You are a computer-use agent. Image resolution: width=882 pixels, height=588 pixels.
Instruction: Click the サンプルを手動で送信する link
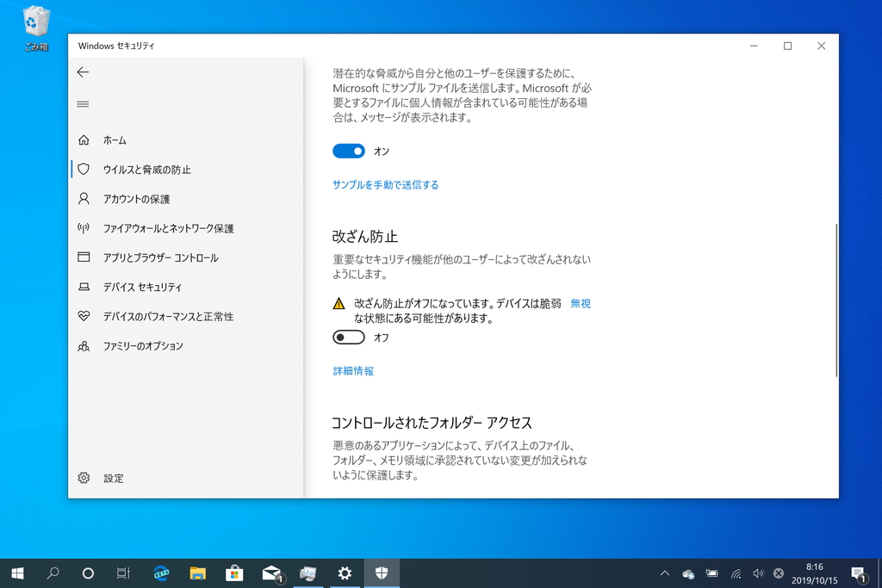pyautogui.click(x=385, y=184)
